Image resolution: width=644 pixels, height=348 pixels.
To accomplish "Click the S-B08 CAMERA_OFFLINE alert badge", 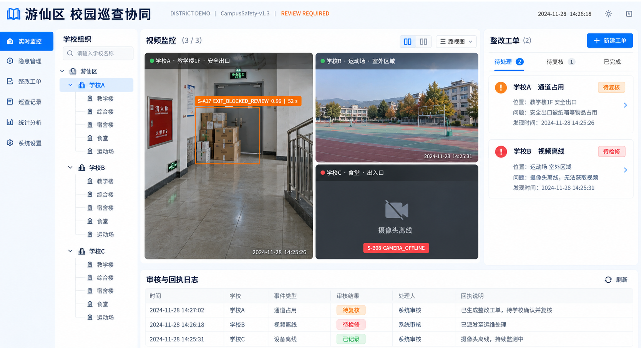I will coord(396,248).
